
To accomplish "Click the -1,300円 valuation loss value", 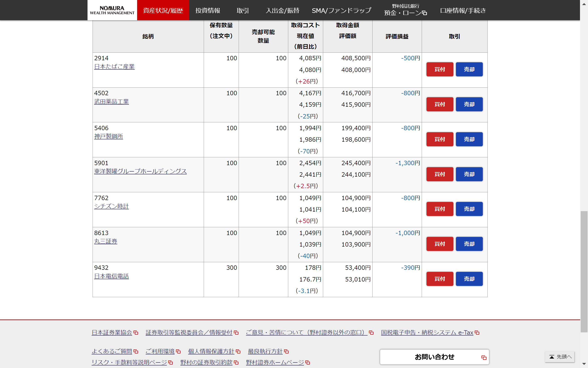I will click(x=407, y=163).
